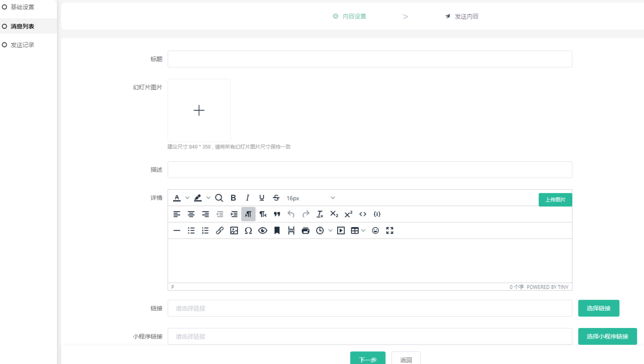Open find and replace with the magnifier icon
The width and height of the screenshot is (644, 364).
pos(219,198)
